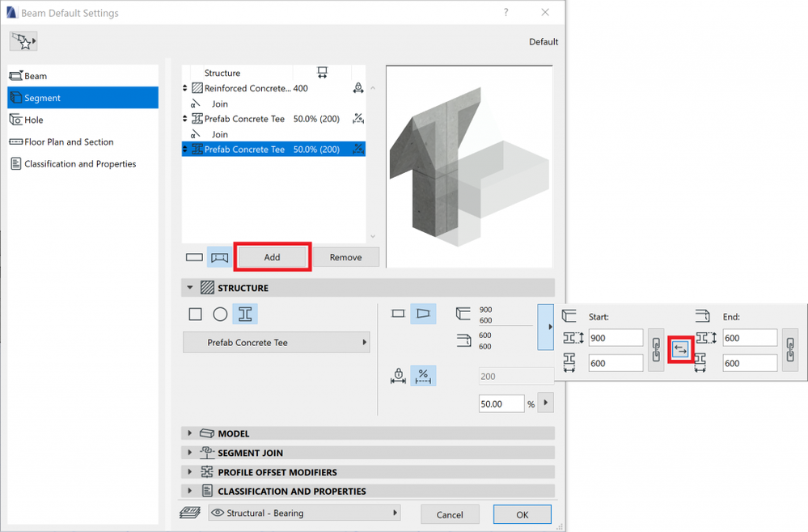
Task: Click the segment length column header icon
Action: 322,73
